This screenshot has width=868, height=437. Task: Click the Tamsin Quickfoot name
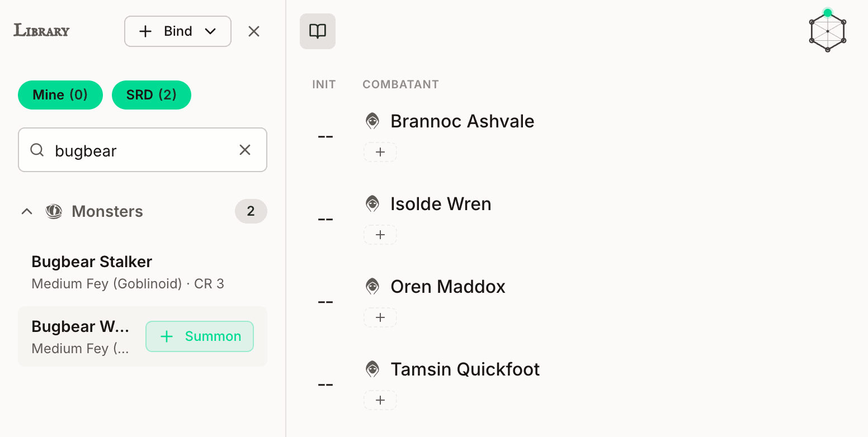click(x=465, y=369)
